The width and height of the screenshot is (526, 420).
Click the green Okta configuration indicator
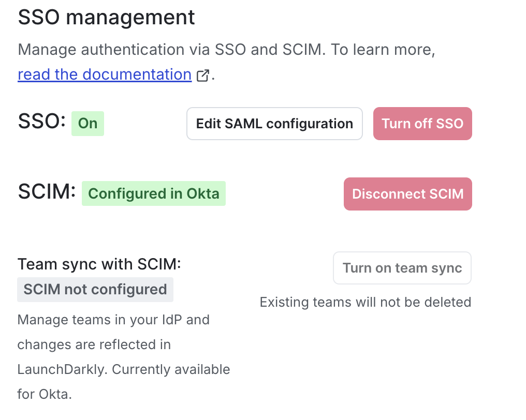point(153,193)
